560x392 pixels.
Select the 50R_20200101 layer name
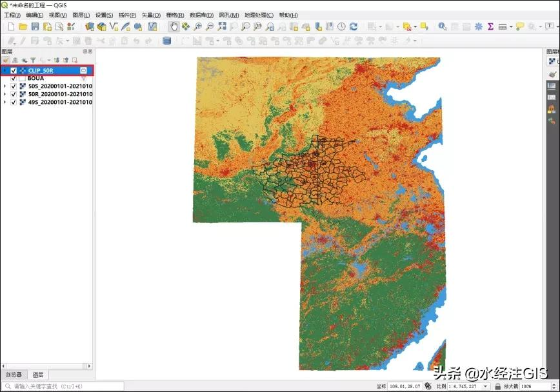tap(60, 94)
